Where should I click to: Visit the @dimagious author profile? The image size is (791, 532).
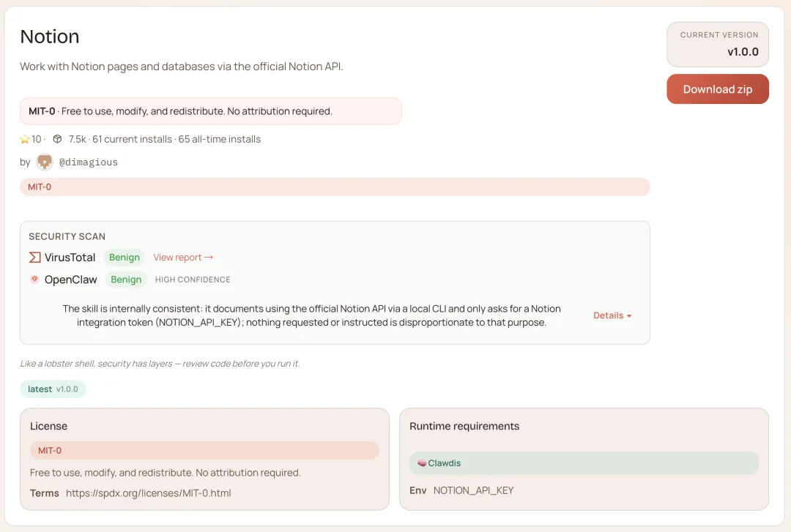pyautogui.click(x=89, y=162)
